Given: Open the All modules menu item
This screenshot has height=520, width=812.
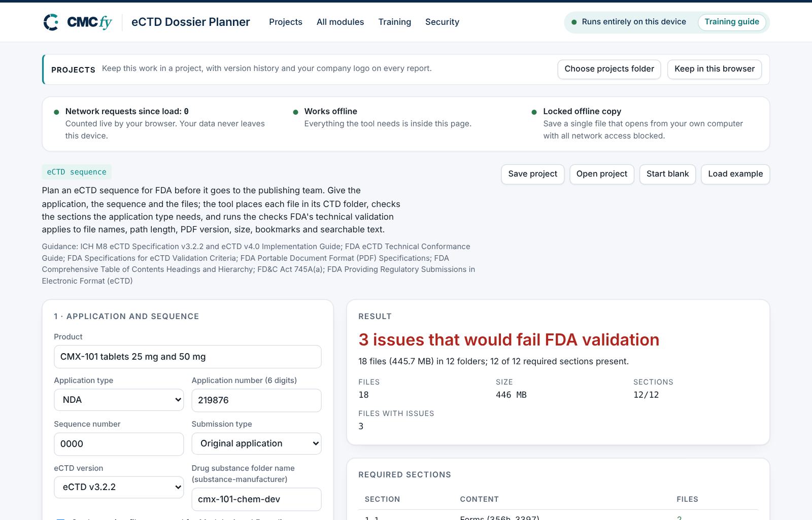Looking at the screenshot, I should point(340,22).
